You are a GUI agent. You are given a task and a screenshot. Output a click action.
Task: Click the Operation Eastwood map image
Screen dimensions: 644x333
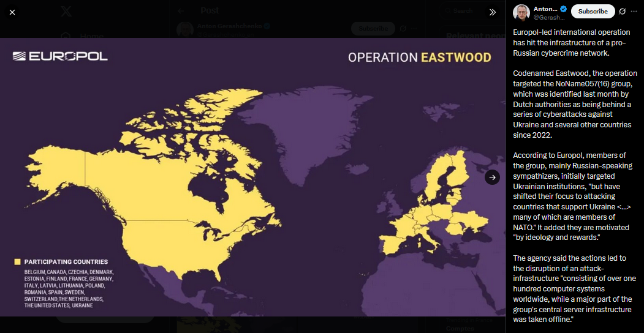click(x=252, y=177)
